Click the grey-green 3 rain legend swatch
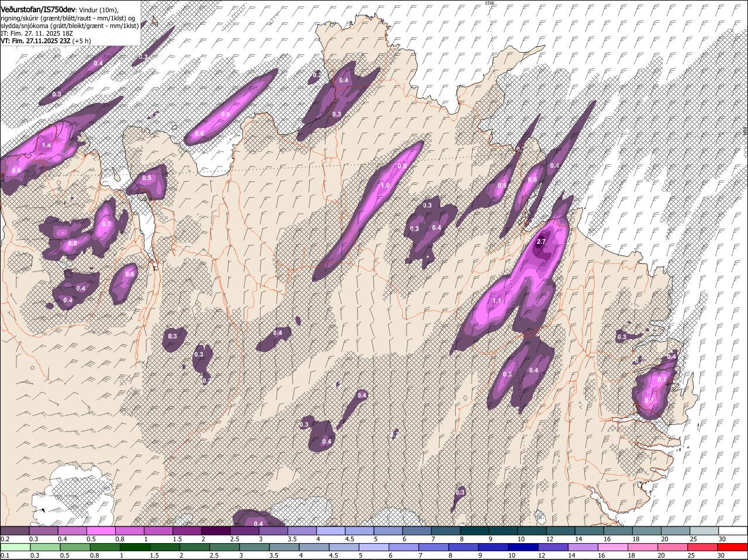Viewport: 748px width, 560px height. [254, 548]
